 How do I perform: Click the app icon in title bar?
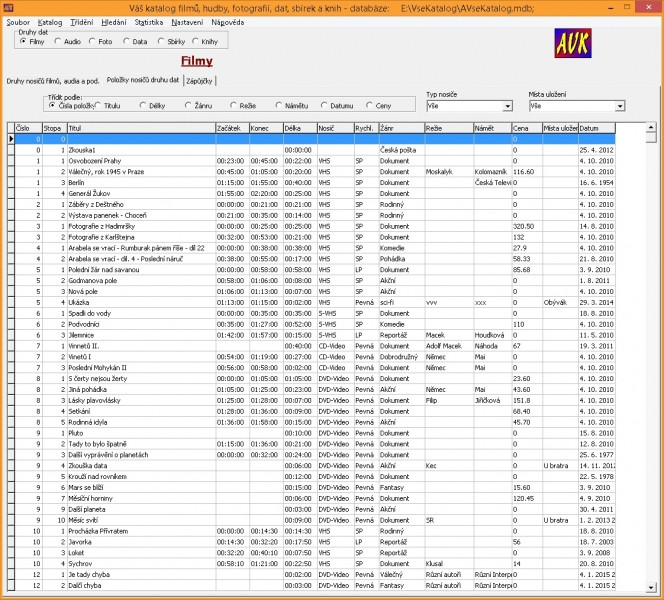(x=8, y=7)
